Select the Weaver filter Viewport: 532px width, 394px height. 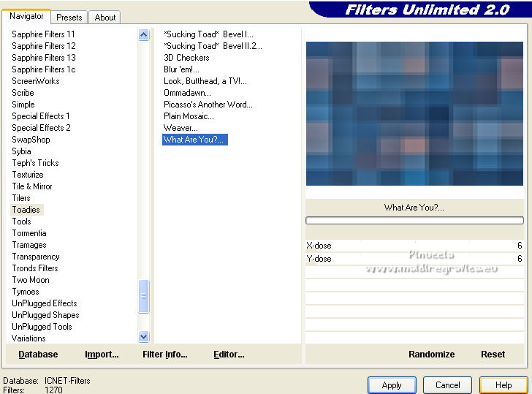[x=180, y=128]
